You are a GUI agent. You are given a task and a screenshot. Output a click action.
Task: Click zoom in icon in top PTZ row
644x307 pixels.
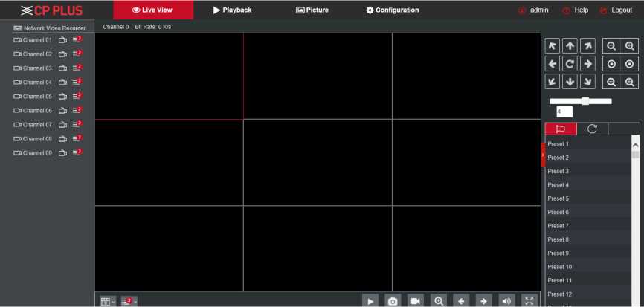(x=630, y=46)
